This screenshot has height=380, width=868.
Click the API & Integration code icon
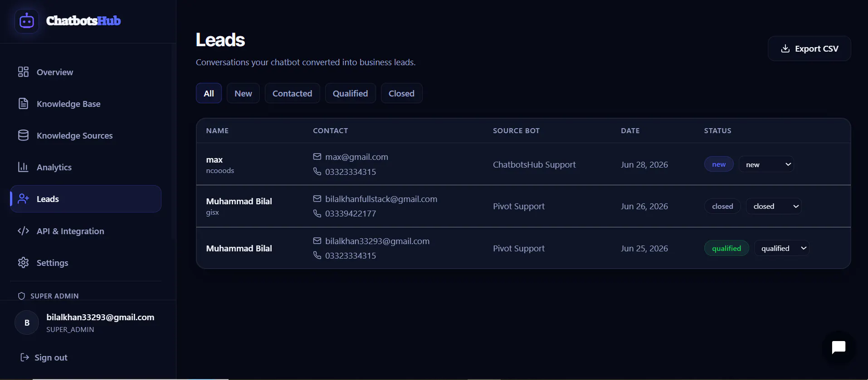[x=23, y=231]
